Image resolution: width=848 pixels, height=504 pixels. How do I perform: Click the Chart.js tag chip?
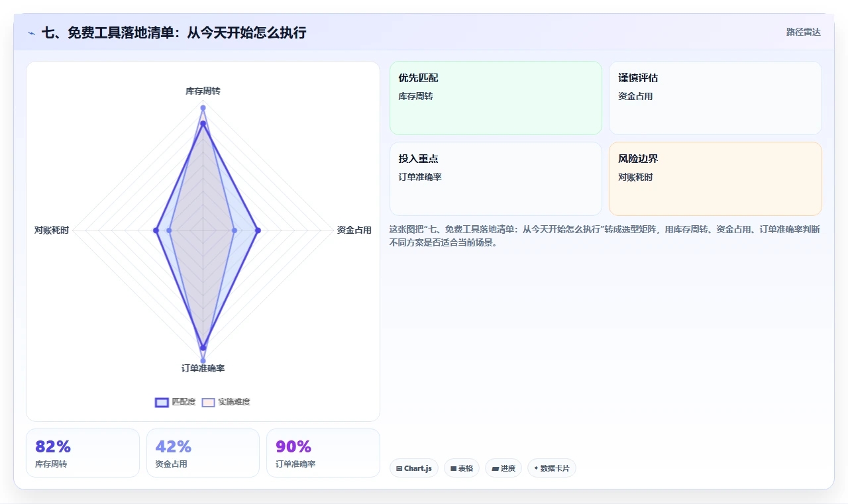414,468
